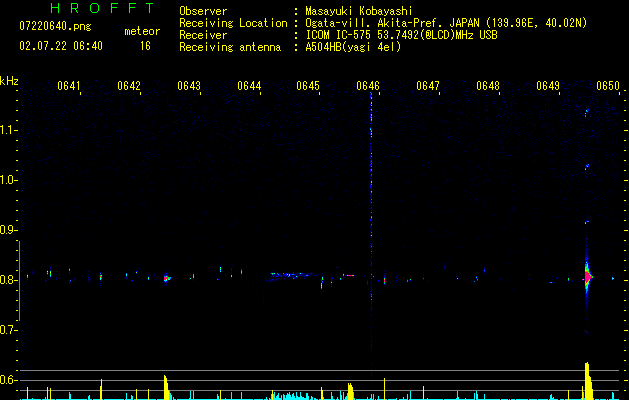Click the grey vertical range bar beside 0.8 kHz
The image size is (629, 400).
point(19,281)
